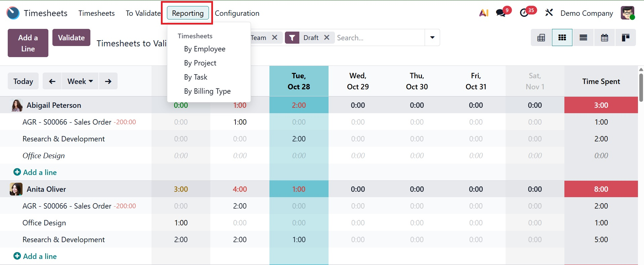Switch to the kanban view
This screenshot has width=644, height=265.
[626, 38]
